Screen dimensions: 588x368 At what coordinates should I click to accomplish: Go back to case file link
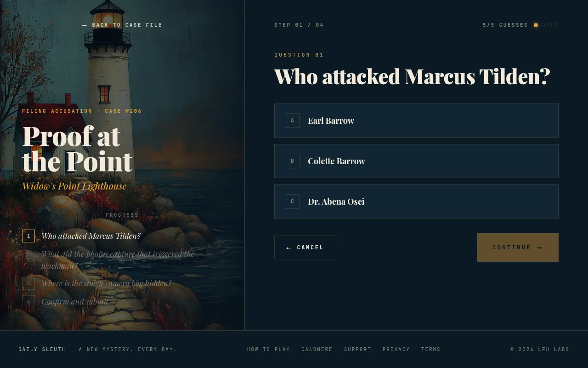pos(122,25)
